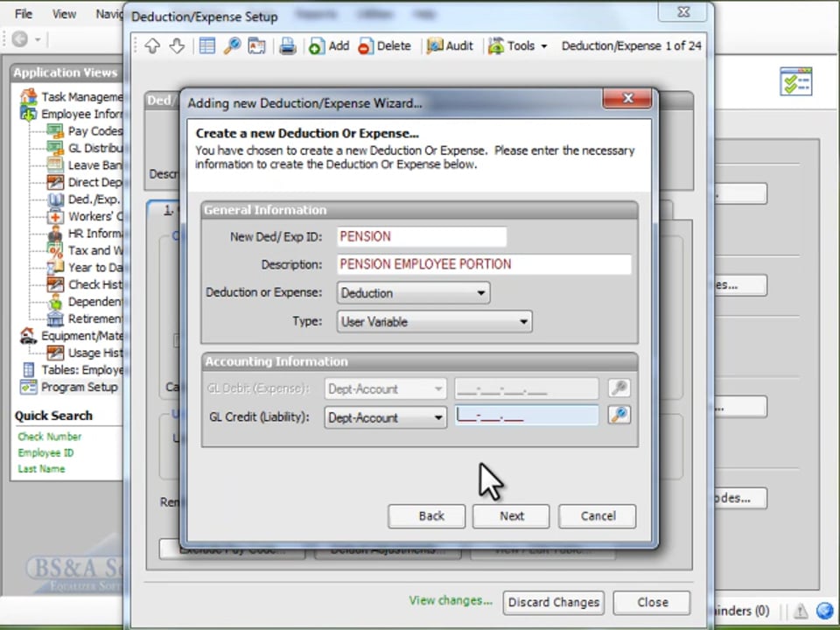Image resolution: width=840 pixels, height=630 pixels.
Task: Click the printer icon in toolbar
Action: (x=288, y=46)
